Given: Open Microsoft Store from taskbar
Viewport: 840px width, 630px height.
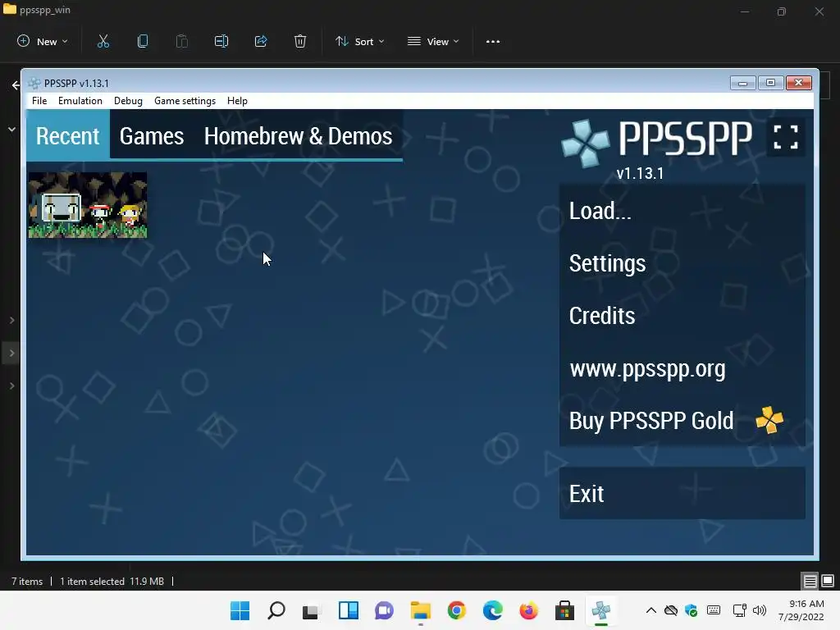Looking at the screenshot, I should pos(564,610).
